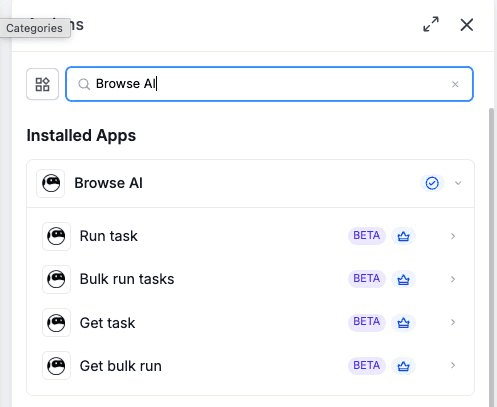Clear the Browse AI search text
This screenshot has width=497, height=407.
coord(455,84)
